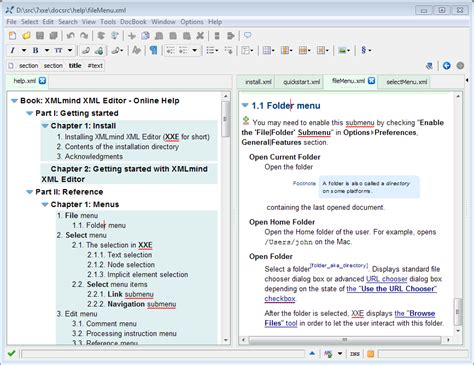Collapse the '1.1 Folder menu' section triangle

click(x=245, y=105)
